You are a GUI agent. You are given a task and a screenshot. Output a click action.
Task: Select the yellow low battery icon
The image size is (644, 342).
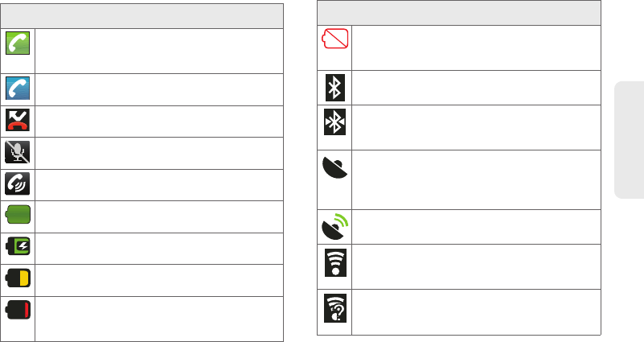pos(18,279)
